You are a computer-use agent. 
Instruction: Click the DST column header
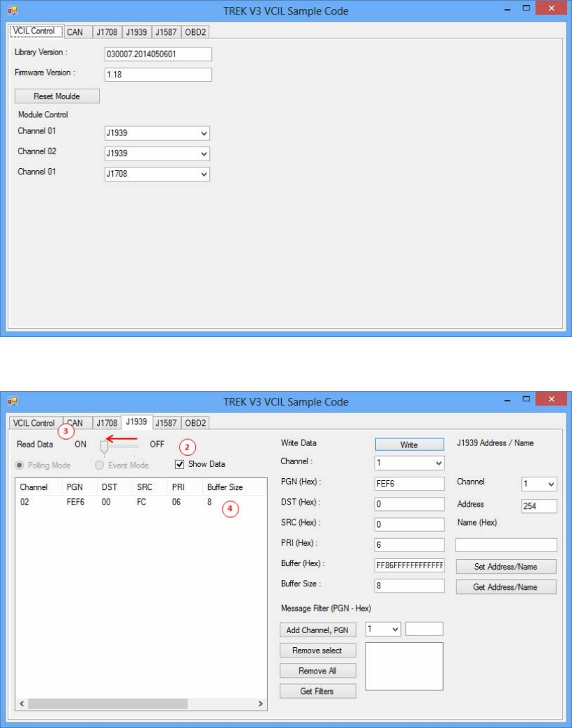click(114, 487)
